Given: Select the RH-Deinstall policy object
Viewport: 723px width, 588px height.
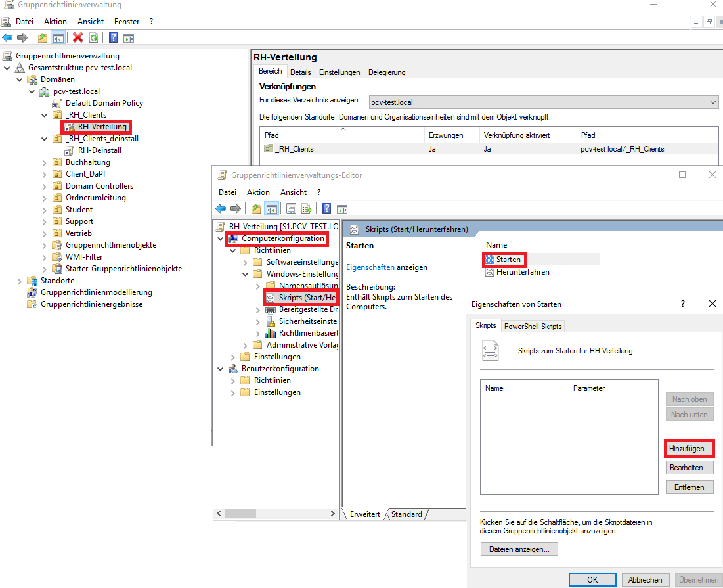Looking at the screenshot, I should (99, 150).
